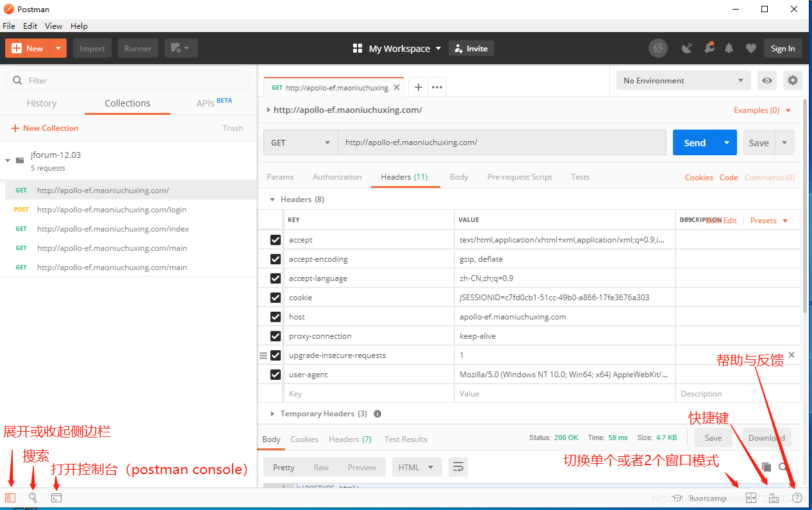Uncheck the cookie header checkbox
The width and height of the screenshot is (812, 510).
[276, 298]
